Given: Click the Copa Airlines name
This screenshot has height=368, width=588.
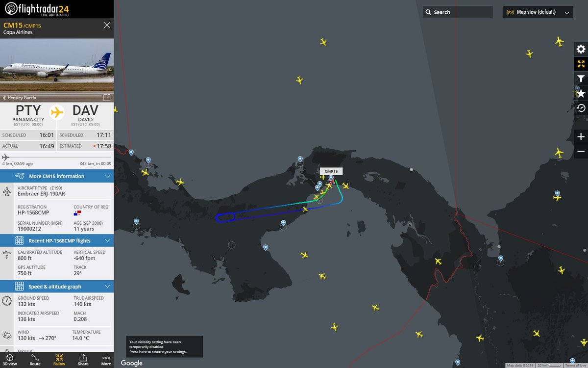Looking at the screenshot, I should [x=18, y=32].
